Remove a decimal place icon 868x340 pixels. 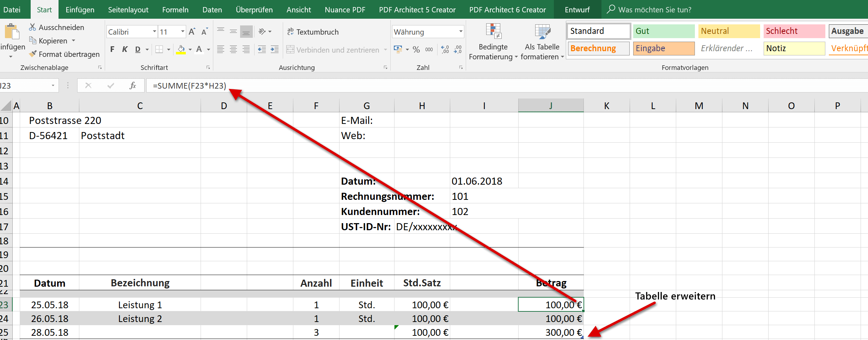pos(458,49)
